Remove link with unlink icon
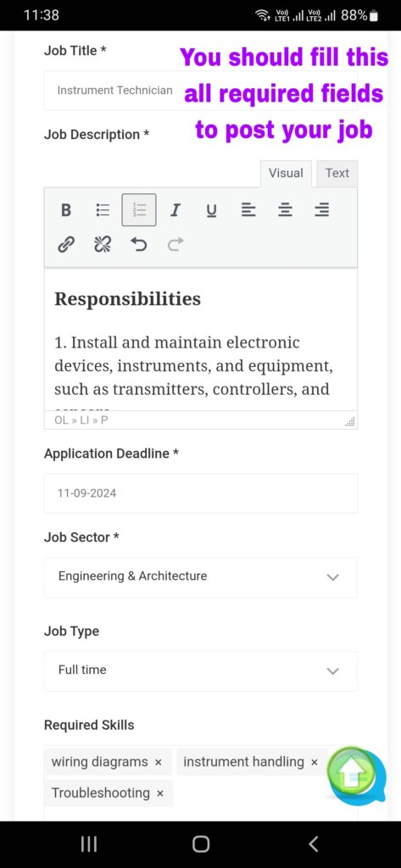Screen dimensions: 401x868 click(x=103, y=244)
